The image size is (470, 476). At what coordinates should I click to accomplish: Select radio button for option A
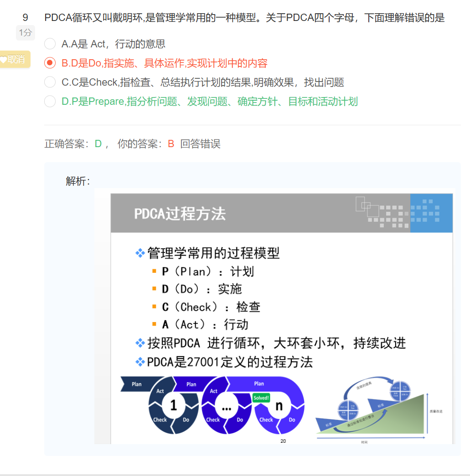tap(50, 44)
